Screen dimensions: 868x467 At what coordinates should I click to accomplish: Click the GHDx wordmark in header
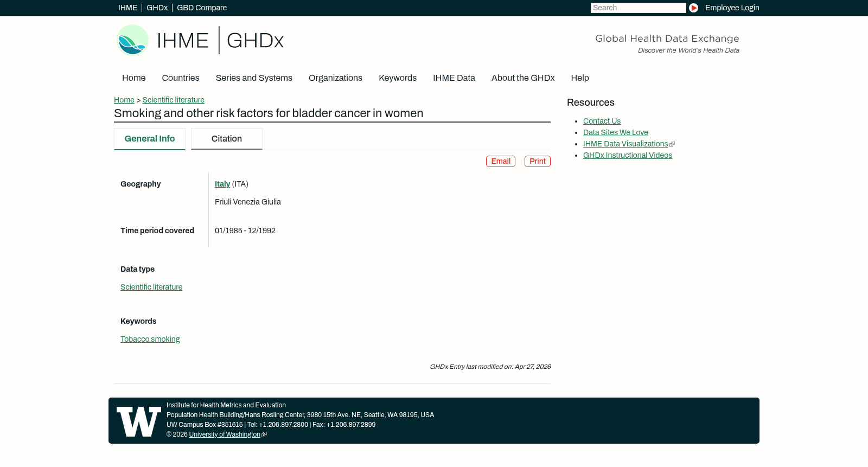(x=255, y=41)
